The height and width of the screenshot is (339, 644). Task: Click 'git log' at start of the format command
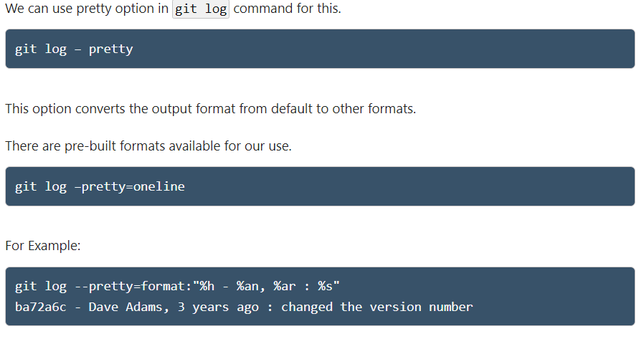pyautogui.click(x=40, y=287)
